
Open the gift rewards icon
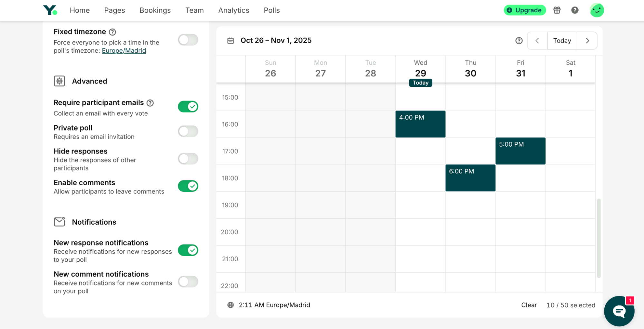557,10
